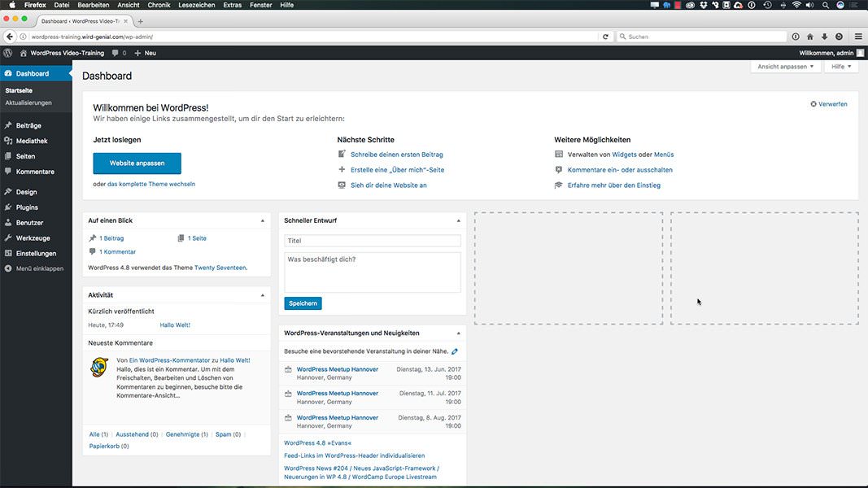868x488 pixels.
Task: Expand the Hilfe dropdown tab
Action: (841, 67)
